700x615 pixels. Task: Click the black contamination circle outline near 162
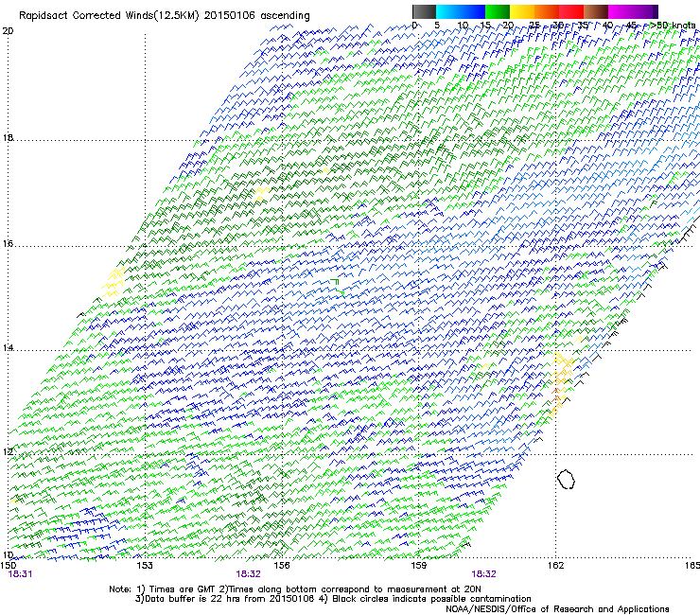point(566,479)
